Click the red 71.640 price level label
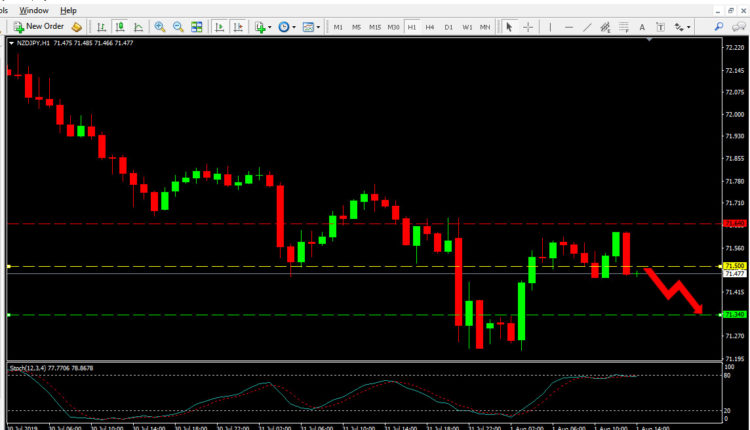The image size is (750, 430). click(x=734, y=223)
